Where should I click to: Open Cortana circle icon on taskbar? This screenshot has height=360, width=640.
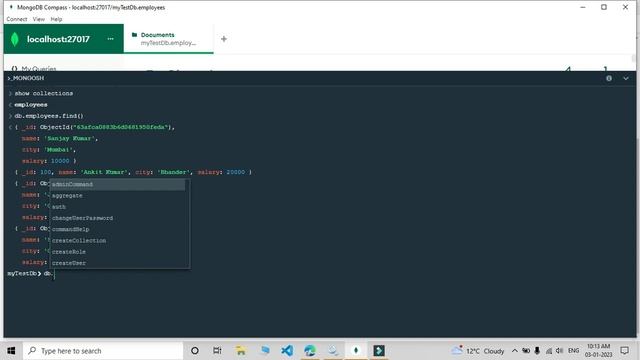[x=195, y=351]
